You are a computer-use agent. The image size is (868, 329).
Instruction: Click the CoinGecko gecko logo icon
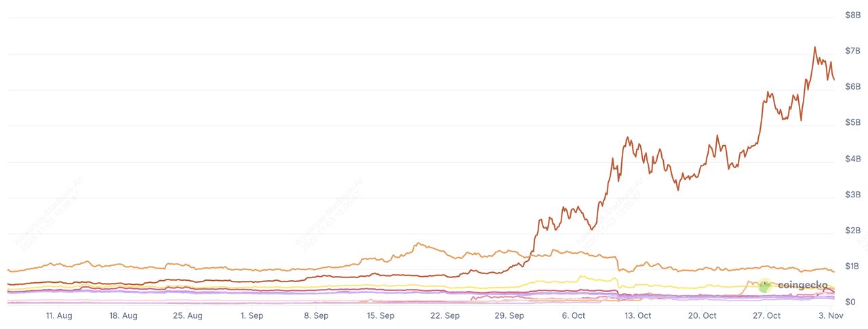click(x=765, y=286)
